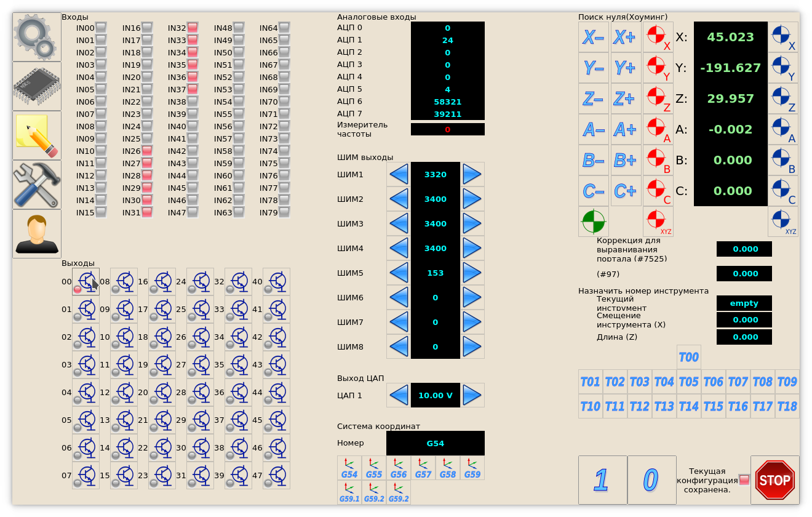Jog A axis positive with A+ button
This screenshot has height=517, width=812.
click(x=626, y=129)
